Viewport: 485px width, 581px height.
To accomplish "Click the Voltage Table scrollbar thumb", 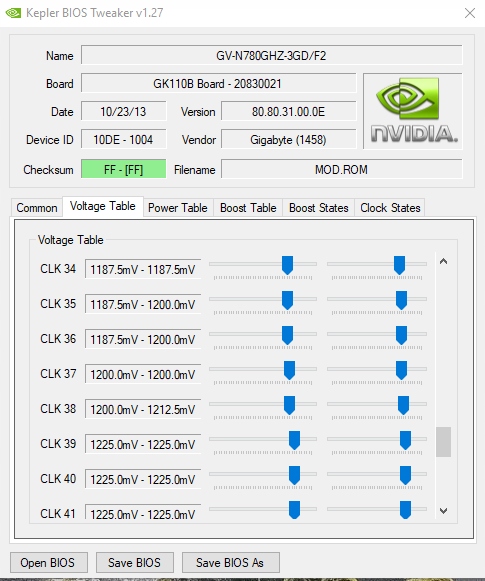I will tap(443, 442).
